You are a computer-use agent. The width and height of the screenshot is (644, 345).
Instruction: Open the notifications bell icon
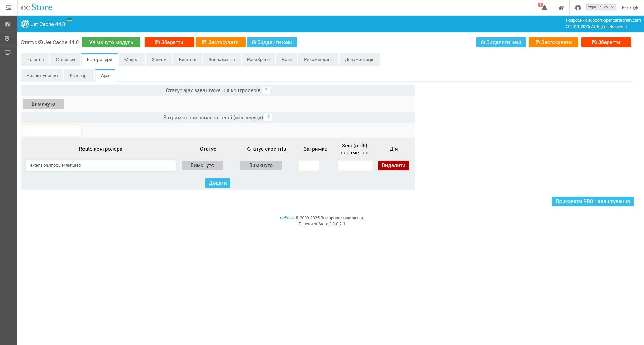pos(544,8)
